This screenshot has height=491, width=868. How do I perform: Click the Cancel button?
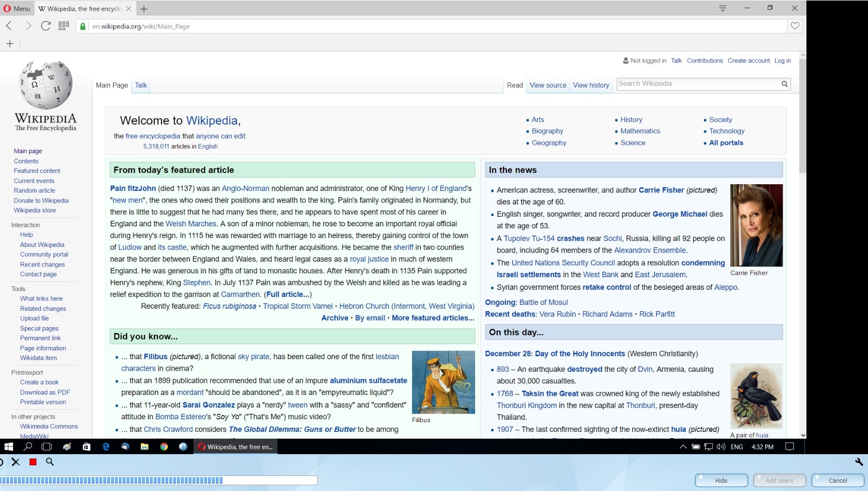tap(837, 480)
